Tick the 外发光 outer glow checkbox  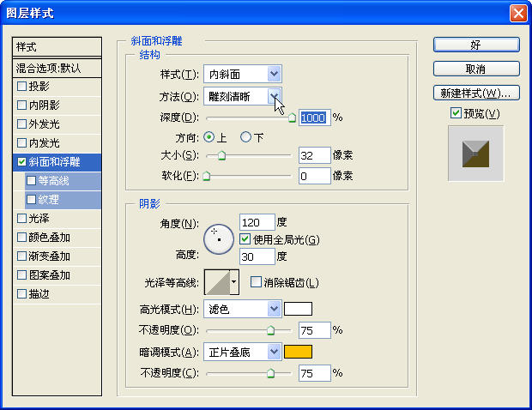(21, 124)
